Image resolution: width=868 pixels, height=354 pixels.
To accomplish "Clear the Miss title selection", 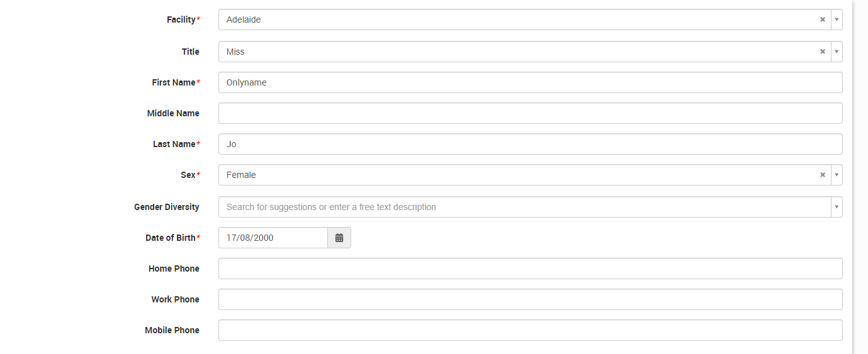I will [822, 52].
